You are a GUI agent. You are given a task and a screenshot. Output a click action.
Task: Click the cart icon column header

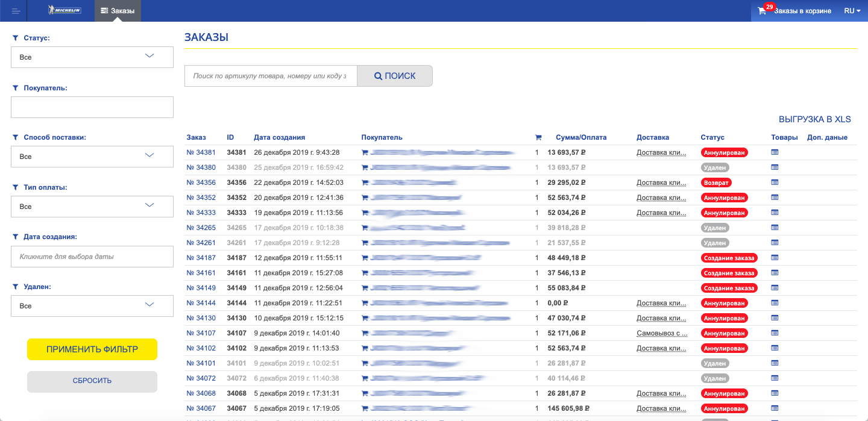538,137
